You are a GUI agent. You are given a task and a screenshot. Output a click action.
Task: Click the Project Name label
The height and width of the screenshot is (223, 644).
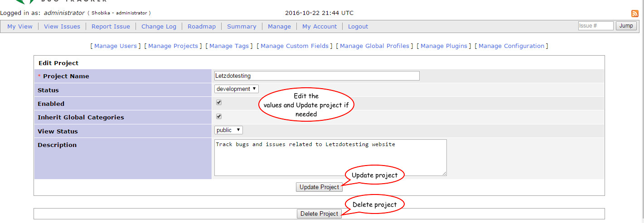click(x=66, y=76)
